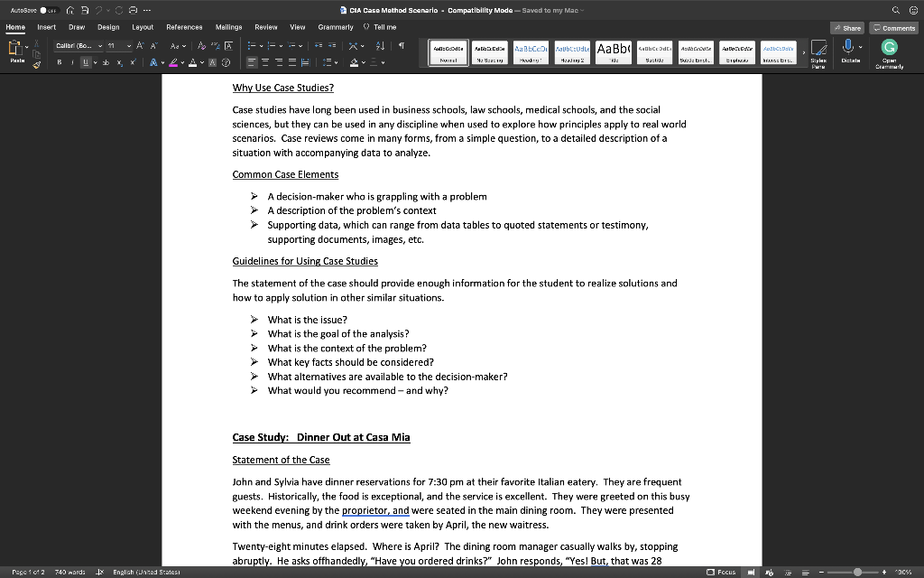Toggle underline formatting
The height and width of the screenshot is (578, 924).
85,61
